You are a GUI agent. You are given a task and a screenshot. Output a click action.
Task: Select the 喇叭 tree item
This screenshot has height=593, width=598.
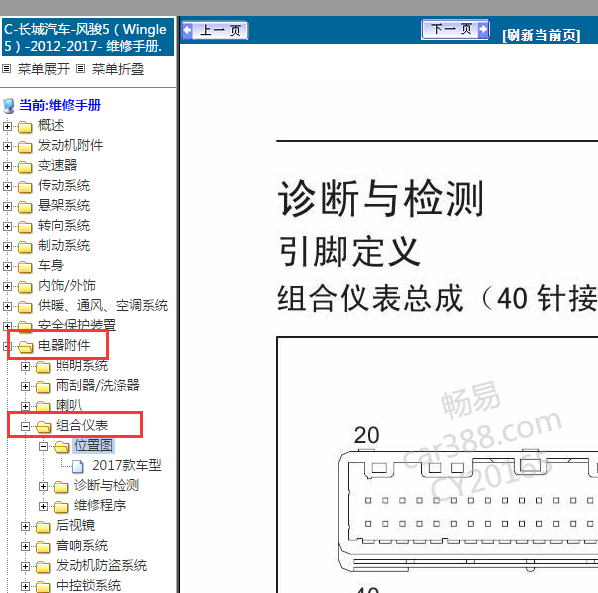[69, 405]
